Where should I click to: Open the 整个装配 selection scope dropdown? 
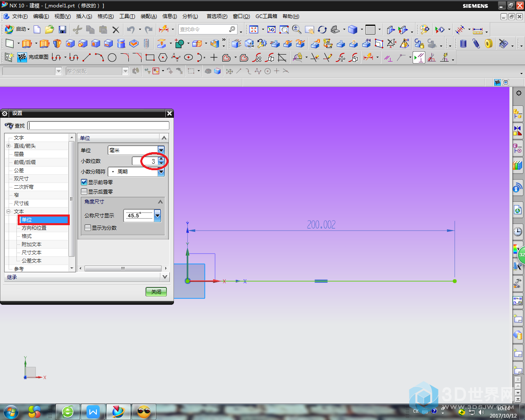tap(126, 71)
